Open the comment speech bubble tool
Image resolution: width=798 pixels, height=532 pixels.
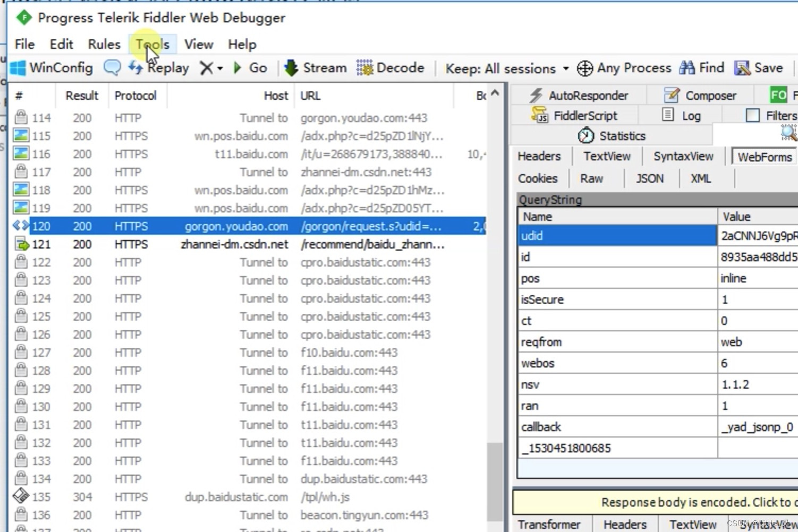(x=112, y=67)
